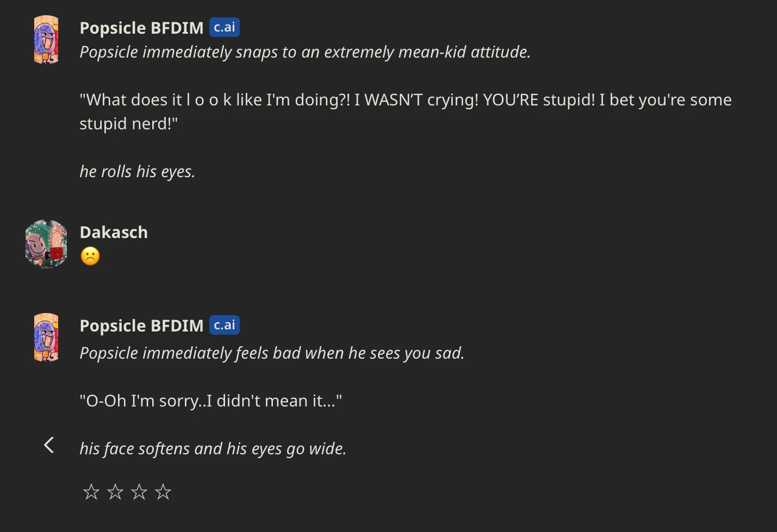The image size is (777, 532).
Task: Click the 'feels bad when he sees you sad' line
Action: pos(272,353)
